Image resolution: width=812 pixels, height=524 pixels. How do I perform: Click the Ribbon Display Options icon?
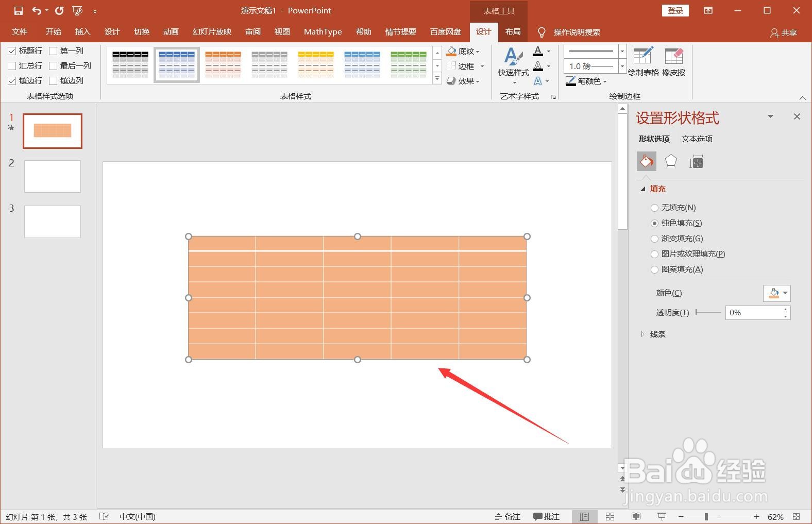point(708,10)
